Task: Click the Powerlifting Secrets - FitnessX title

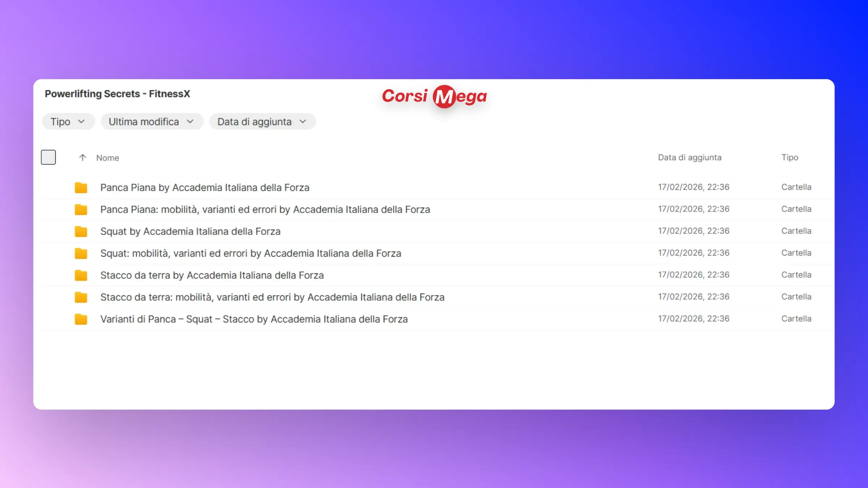Action: [117, 94]
